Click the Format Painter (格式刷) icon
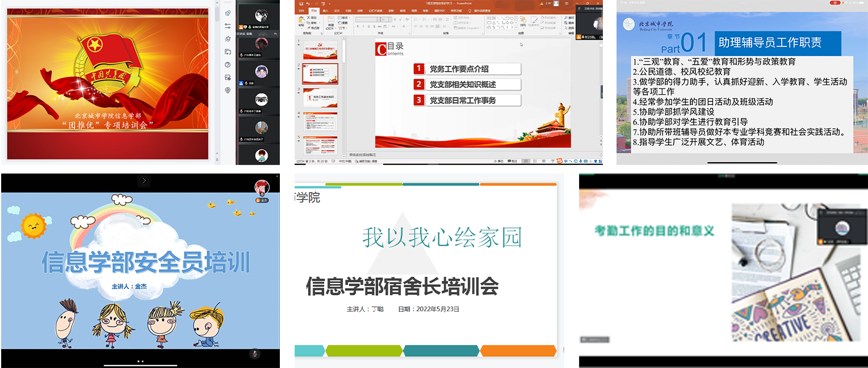 (309, 28)
